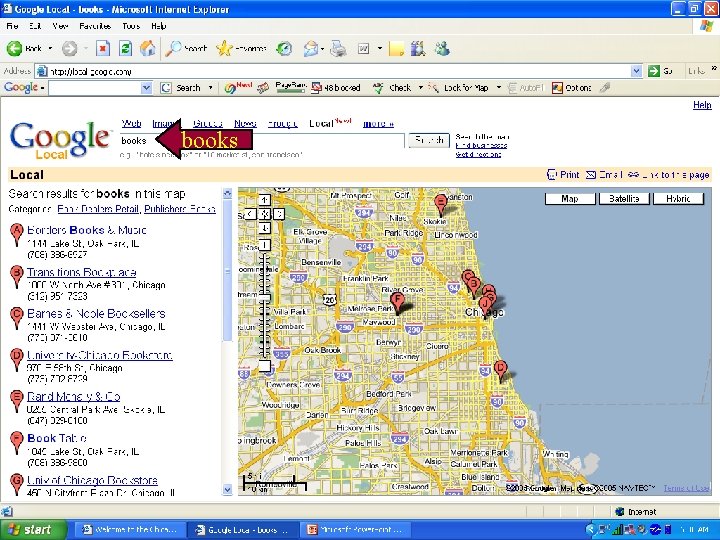Open the Back button history dropdown arrow
The image size is (720, 540).
(x=50, y=48)
